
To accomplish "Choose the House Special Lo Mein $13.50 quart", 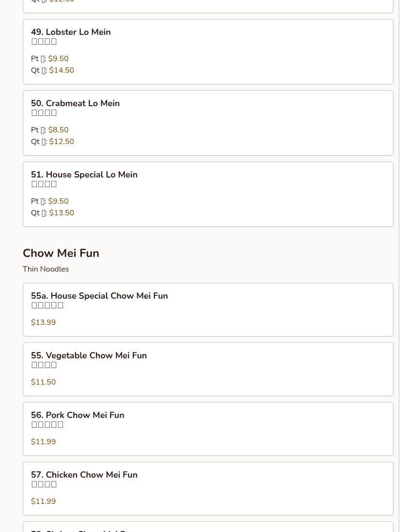I will [62, 213].
